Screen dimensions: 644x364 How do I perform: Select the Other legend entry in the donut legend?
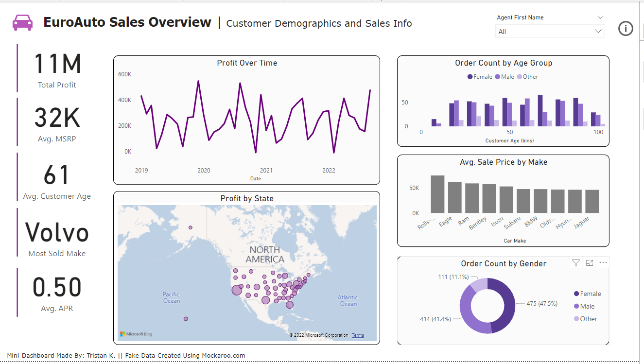coord(588,319)
